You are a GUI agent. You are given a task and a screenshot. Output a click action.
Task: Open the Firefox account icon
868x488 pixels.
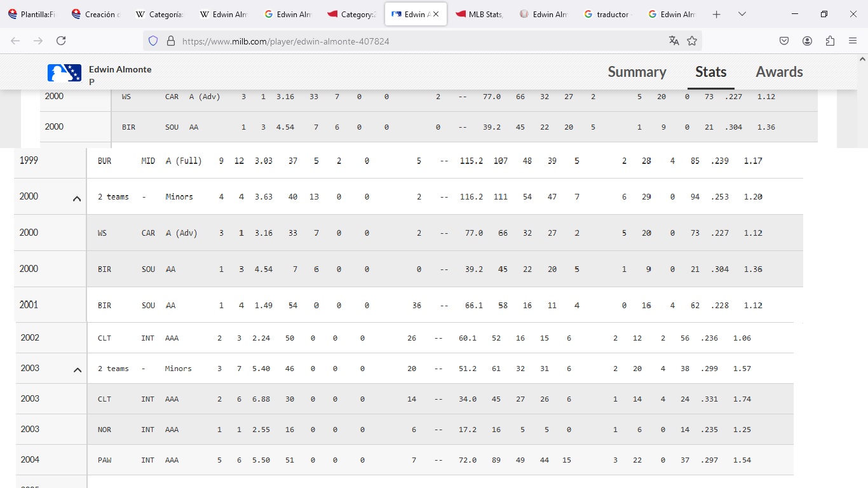click(807, 41)
